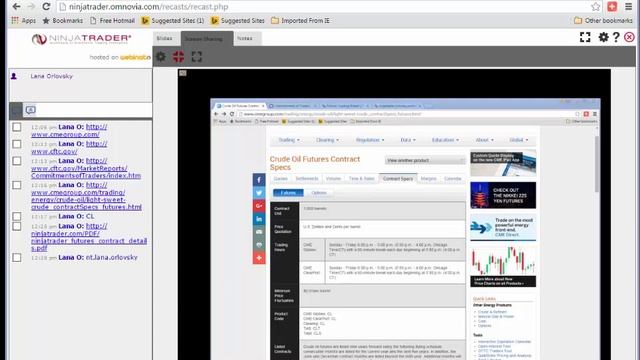Expand the Education dropdown on CME nav bar
This screenshot has width=640, height=360.
tap(445, 140)
